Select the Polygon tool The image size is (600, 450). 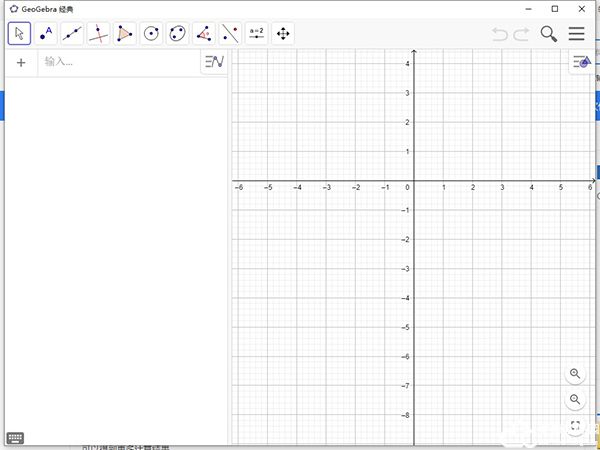point(125,34)
